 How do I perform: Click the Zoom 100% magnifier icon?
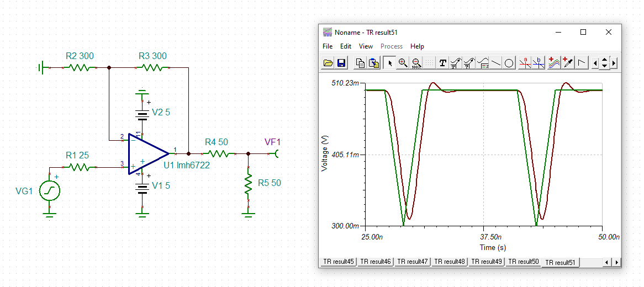(x=416, y=63)
